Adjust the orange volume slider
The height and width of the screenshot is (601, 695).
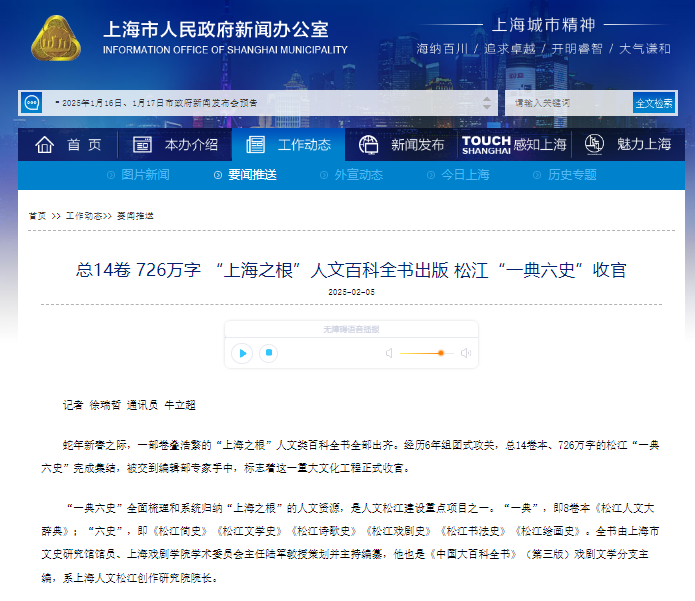pyautogui.click(x=439, y=353)
